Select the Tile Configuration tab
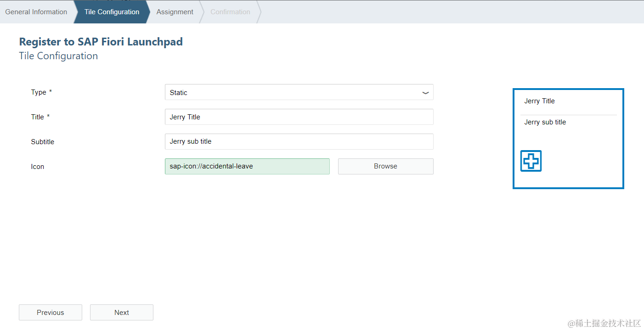644x331 pixels. click(112, 11)
